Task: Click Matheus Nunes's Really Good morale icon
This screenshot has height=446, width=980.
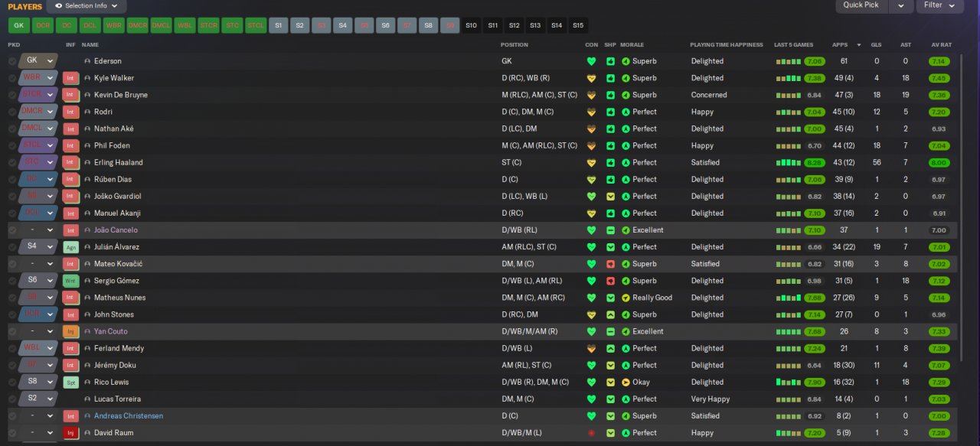Action: 626,298
